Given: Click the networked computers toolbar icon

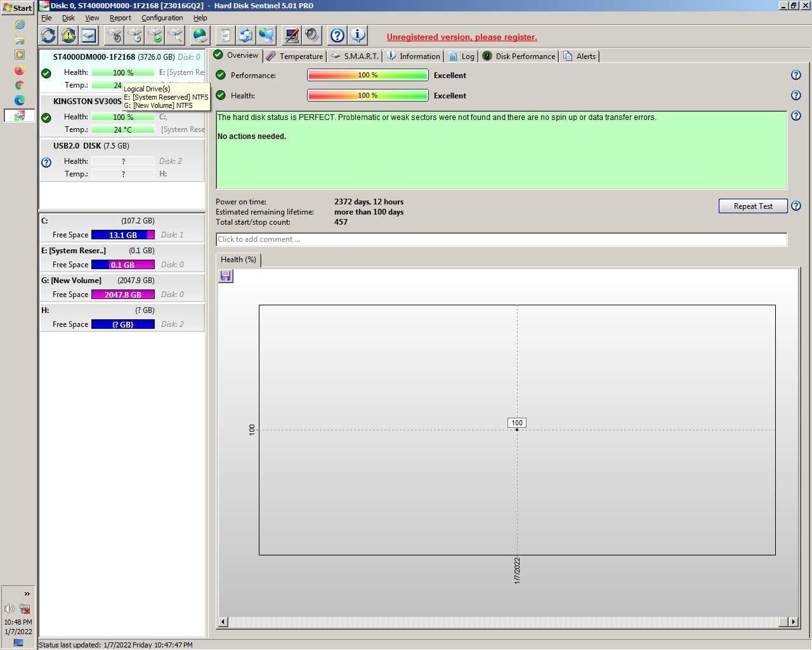Looking at the screenshot, I should pos(266,36).
